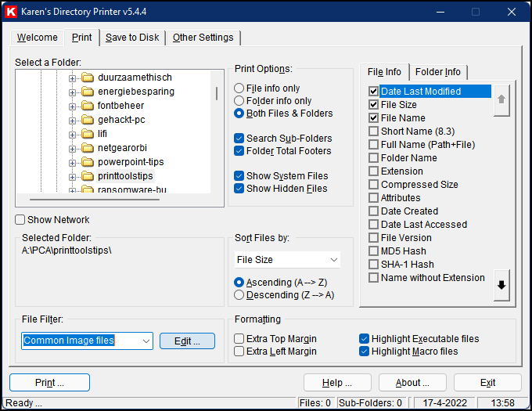
Task: Select the File Info tab
Action: [x=384, y=72]
